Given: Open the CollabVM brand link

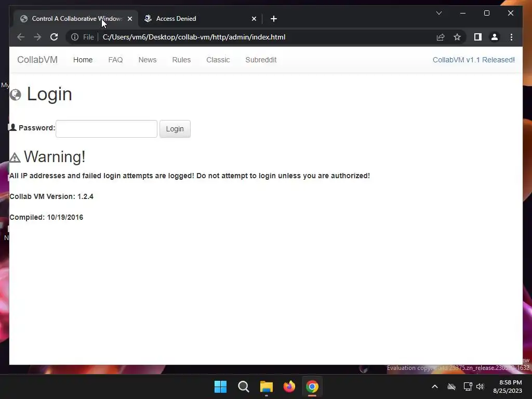Looking at the screenshot, I should [x=37, y=60].
